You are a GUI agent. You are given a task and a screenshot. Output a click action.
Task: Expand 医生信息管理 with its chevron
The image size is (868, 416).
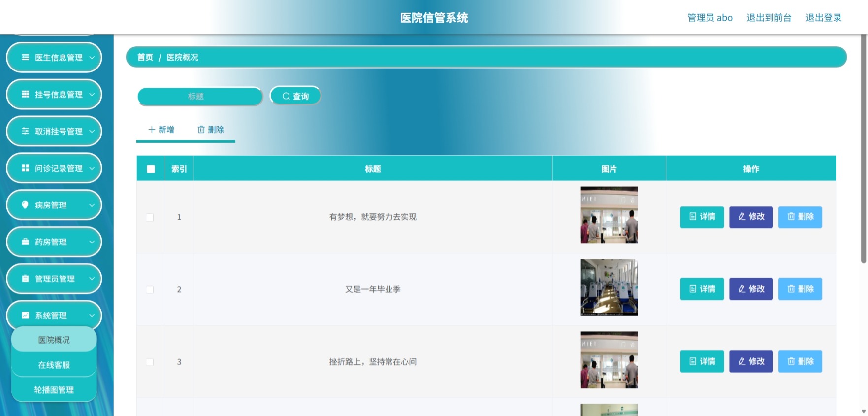coord(92,58)
